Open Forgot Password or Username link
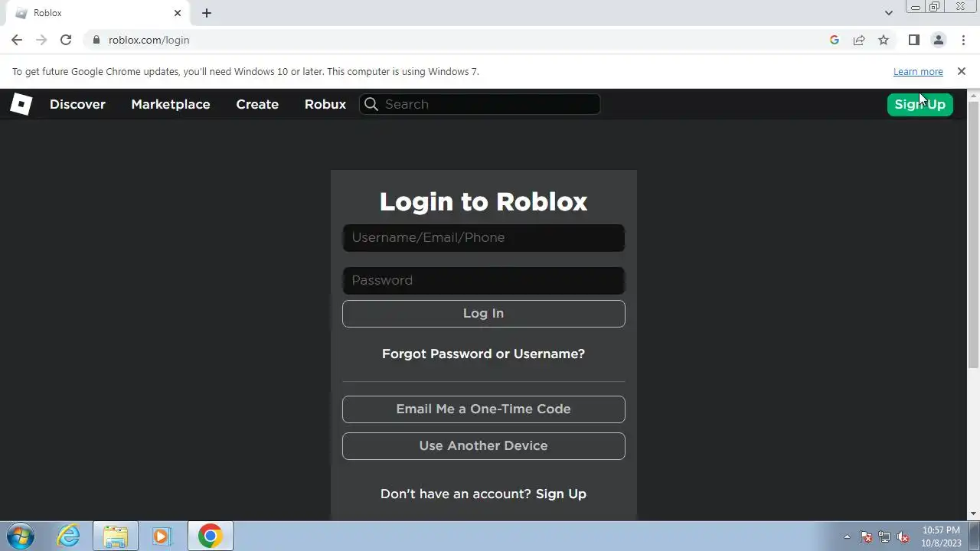The image size is (980, 551). pyautogui.click(x=483, y=354)
